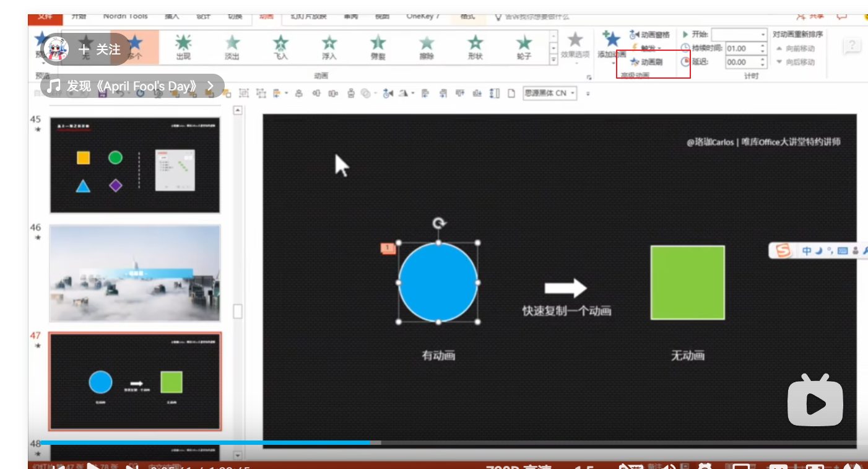Open the Sogou soft keyboard icon
This screenshot has height=469, width=868.
[x=842, y=251]
